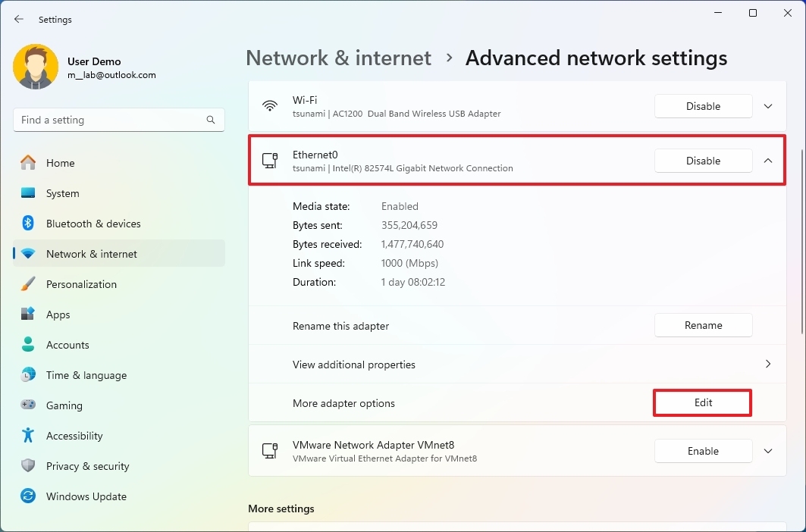The image size is (806, 532).
Task: Click the Privacy & security shield icon
Action: pos(27,466)
